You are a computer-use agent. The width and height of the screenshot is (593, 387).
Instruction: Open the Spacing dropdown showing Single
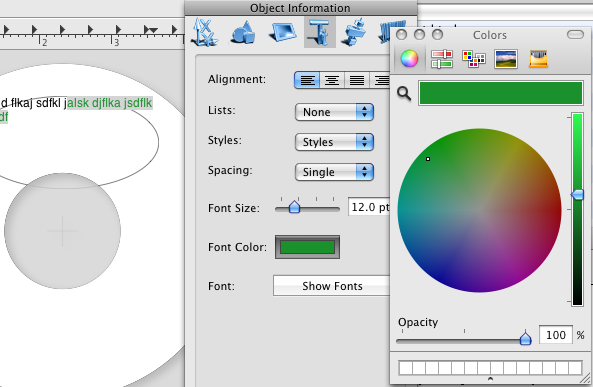click(x=334, y=172)
